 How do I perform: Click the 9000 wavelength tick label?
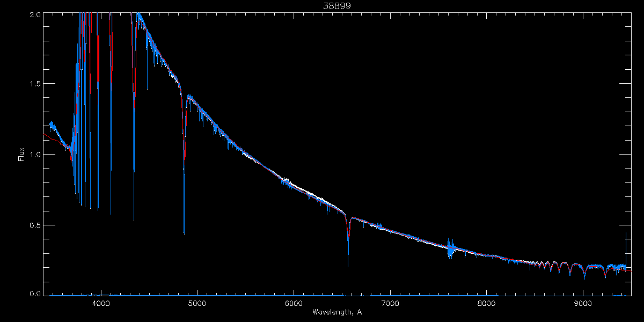pos(583,304)
